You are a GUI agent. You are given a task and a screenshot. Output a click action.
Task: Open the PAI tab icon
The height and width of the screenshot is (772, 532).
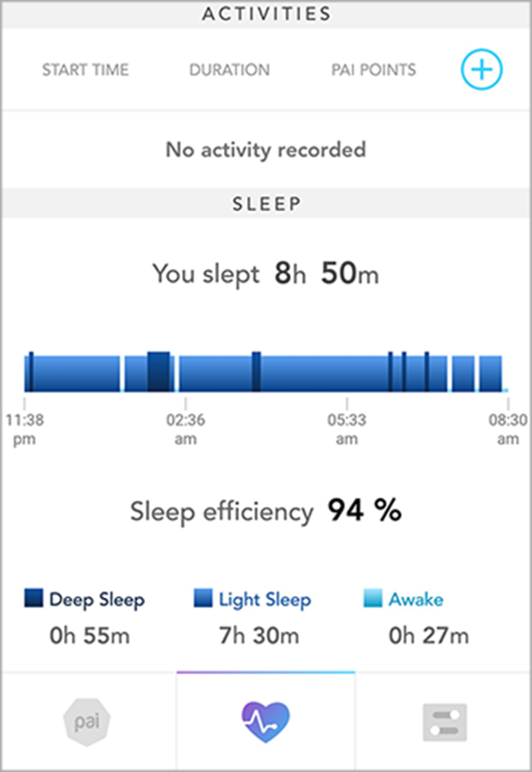(87, 721)
